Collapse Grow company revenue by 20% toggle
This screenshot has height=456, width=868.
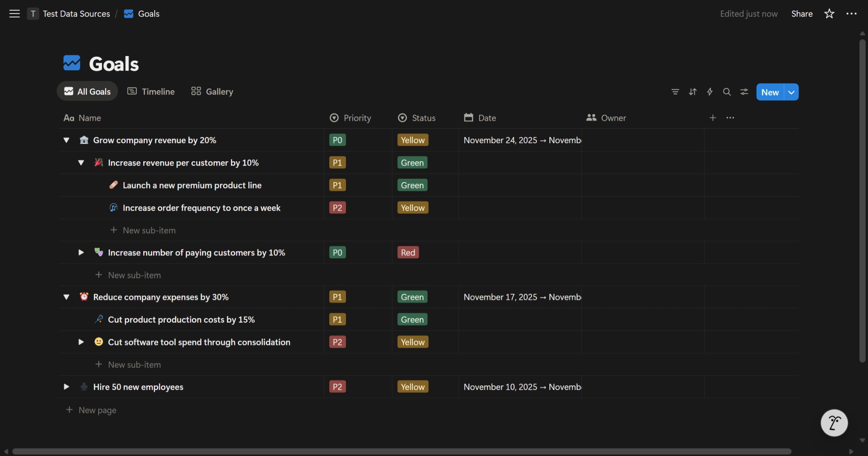(66, 140)
